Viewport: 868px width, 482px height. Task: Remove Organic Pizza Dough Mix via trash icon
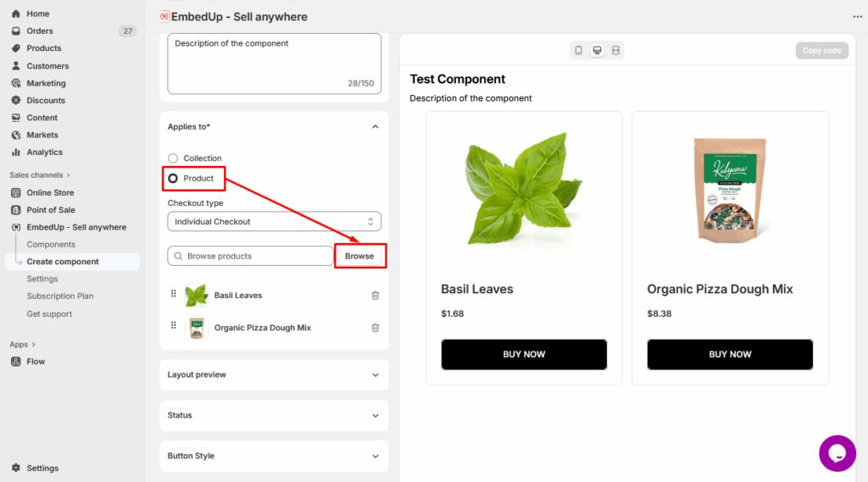coord(376,328)
